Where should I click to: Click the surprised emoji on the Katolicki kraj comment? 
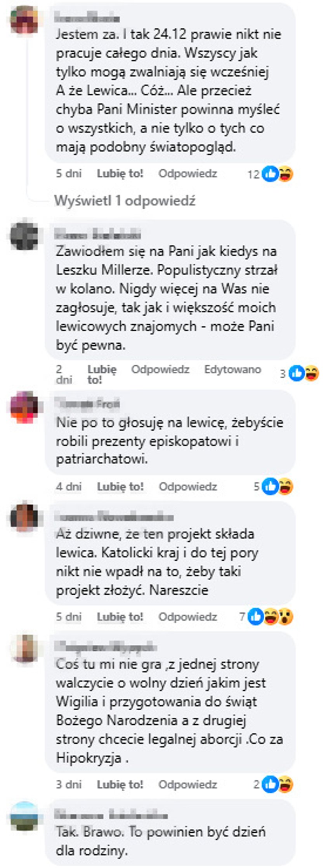pyautogui.click(x=286, y=616)
